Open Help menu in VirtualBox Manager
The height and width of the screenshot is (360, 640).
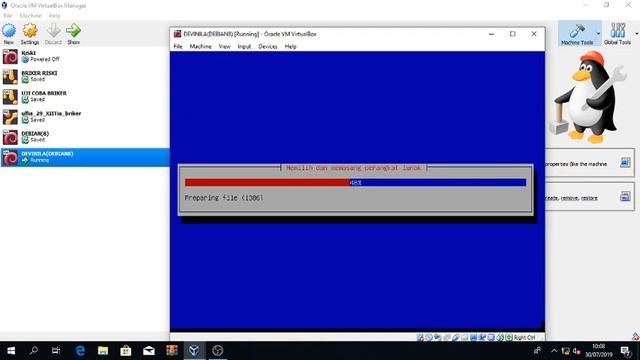54,16
